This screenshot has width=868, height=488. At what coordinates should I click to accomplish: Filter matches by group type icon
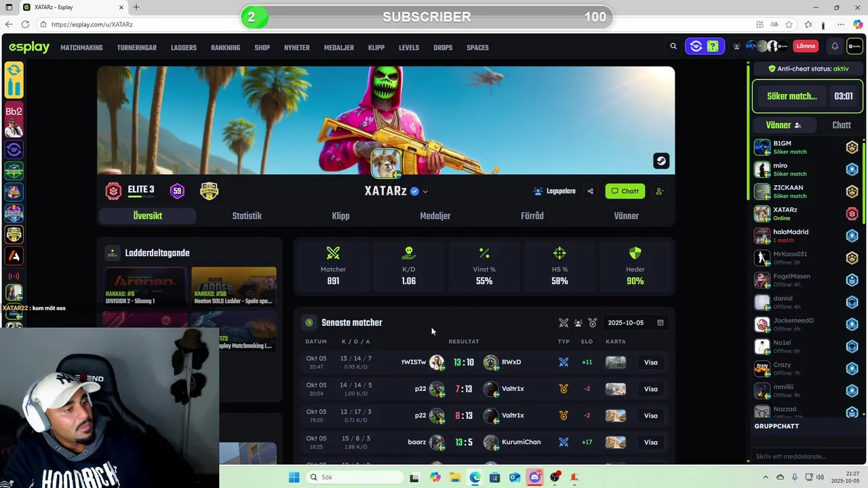click(x=578, y=323)
